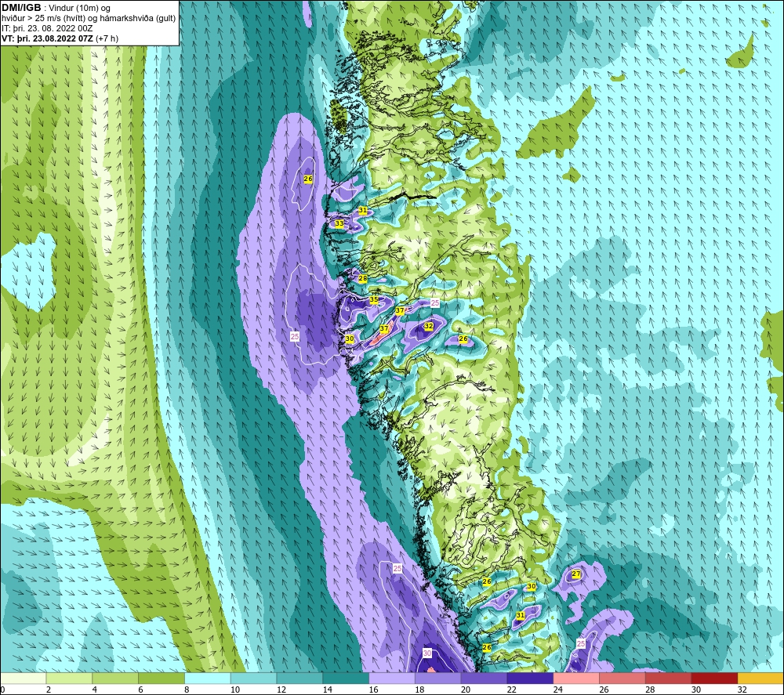Select the green 4–6 legend swatch

pos(115,678)
